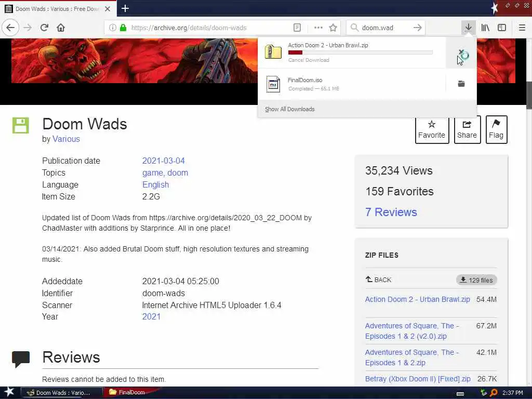Add the item to Favorites
The width and height of the screenshot is (532, 399).
click(x=432, y=129)
